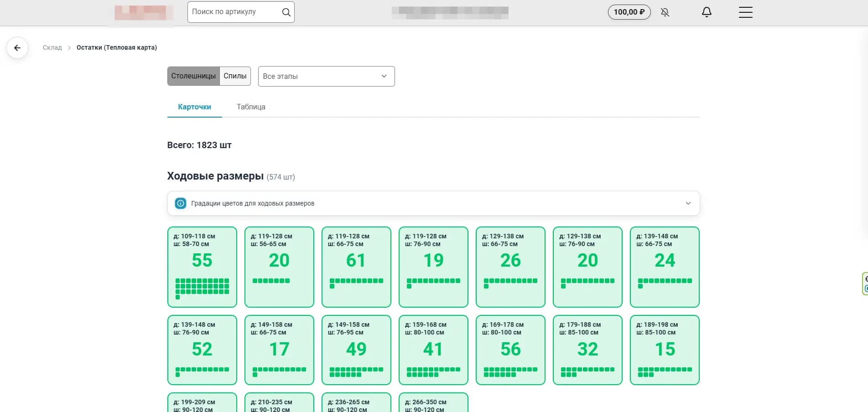Click the 100,00 ₽ balance button
This screenshot has height=412, width=868.
[x=629, y=12]
